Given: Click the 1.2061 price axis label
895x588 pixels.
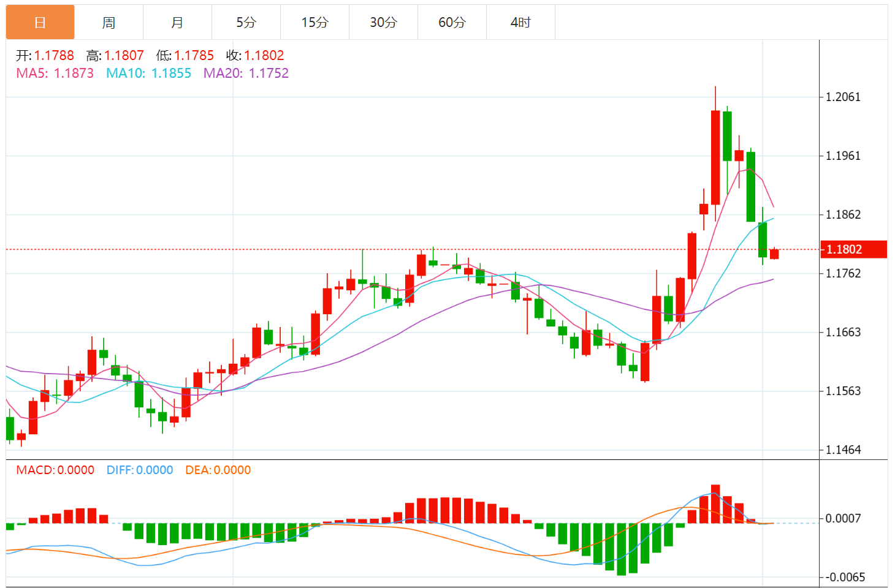Looking at the screenshot, I should click(843, 97).
